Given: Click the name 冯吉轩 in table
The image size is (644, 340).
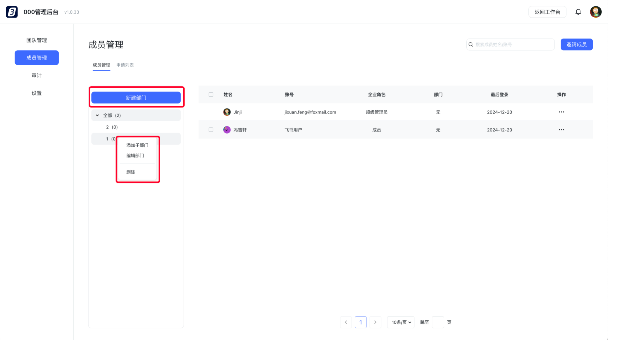Looking at the screenshot, I should (x=240, y=130).
